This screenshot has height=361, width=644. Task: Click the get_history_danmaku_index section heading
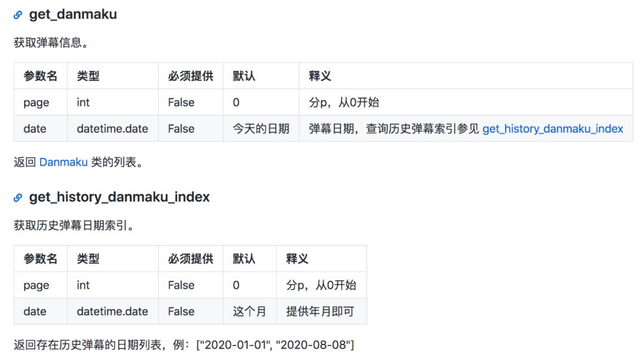119,197
